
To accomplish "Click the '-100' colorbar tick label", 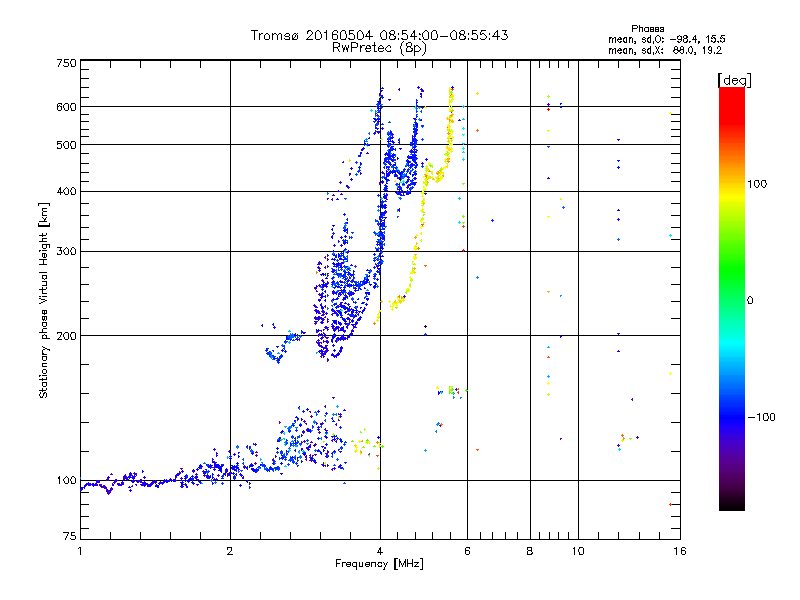I will [761, 417].
